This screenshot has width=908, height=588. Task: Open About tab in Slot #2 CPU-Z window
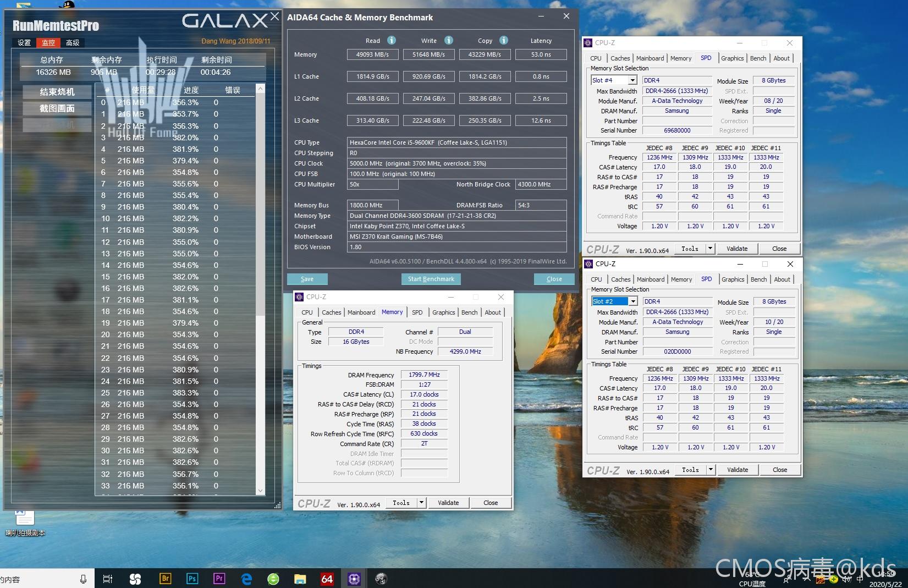[x=782, y=279]
